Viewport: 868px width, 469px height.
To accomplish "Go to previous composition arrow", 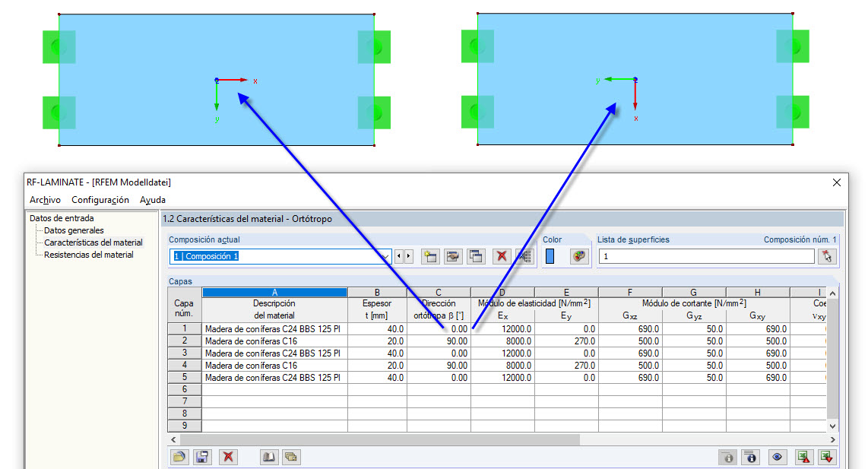I will (398, 256).
